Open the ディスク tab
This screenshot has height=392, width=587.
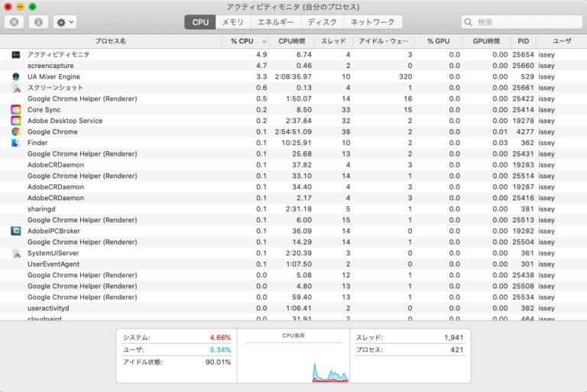pos(322,22)
